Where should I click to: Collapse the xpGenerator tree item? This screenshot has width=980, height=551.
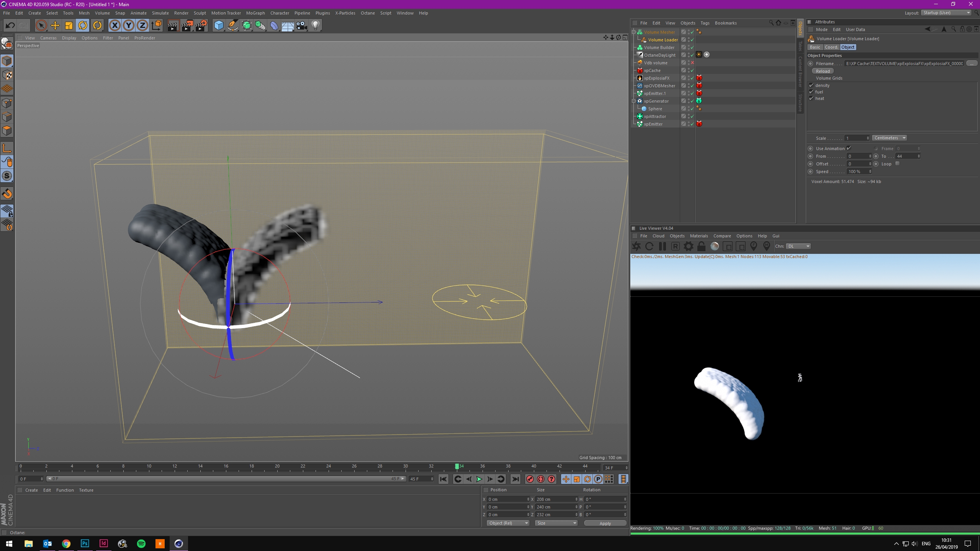pos(634,101)
